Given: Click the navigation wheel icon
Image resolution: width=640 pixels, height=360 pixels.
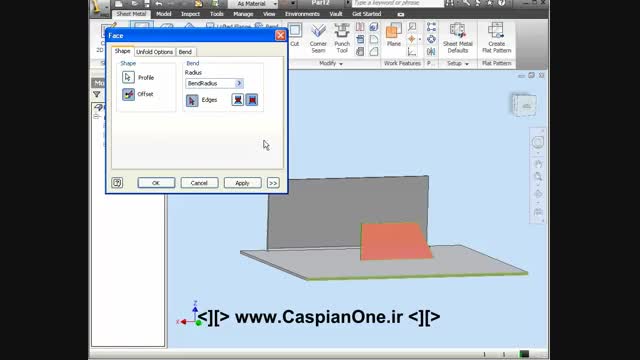Looking at the screenshot, I should pos(538,142).
